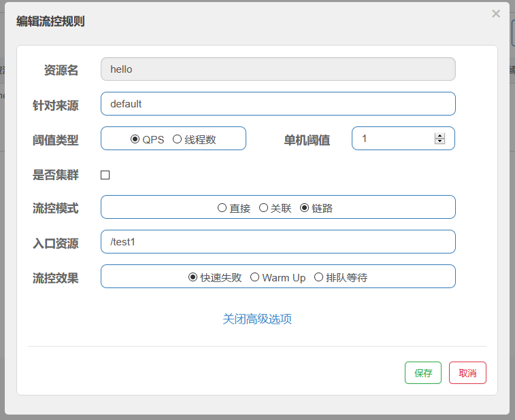Click the 入口资源 input field
This screenshot has width=515, height=420.
coord(278,242)
